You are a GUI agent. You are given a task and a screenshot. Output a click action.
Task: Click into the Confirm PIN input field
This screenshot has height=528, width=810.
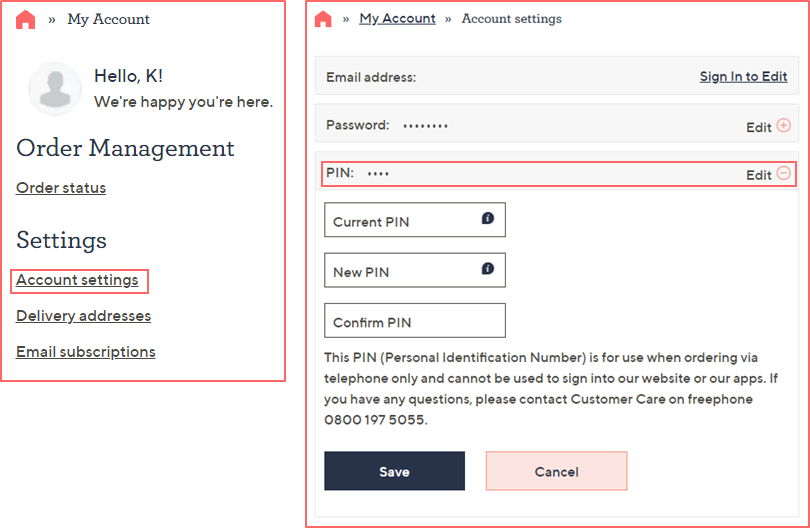[415, 320]
